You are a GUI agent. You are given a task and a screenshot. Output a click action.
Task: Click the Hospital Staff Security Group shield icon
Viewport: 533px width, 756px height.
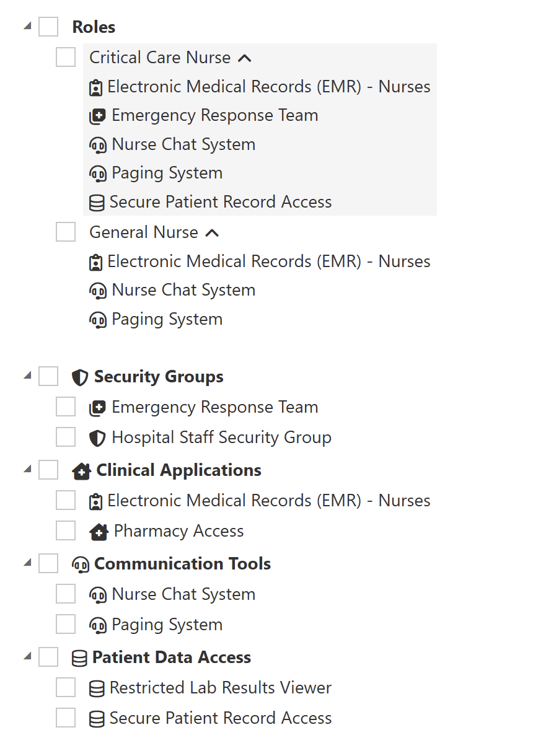tap(97, 438)
